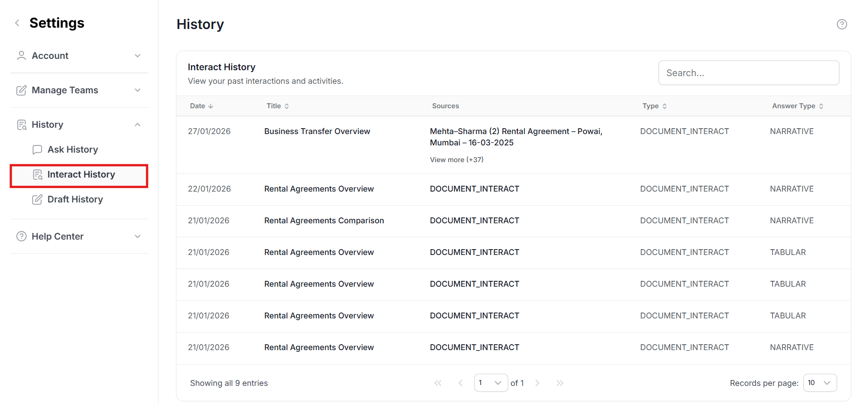The height and width of the screenshot is (404, 868).
Task: Open Draft History in the sidebar
Action: coord(75,199)
